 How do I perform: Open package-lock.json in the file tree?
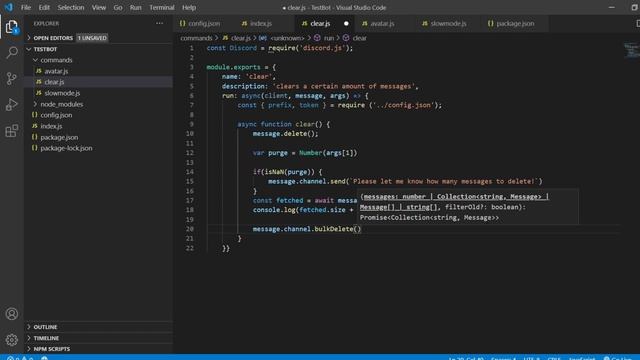point(98,148)
